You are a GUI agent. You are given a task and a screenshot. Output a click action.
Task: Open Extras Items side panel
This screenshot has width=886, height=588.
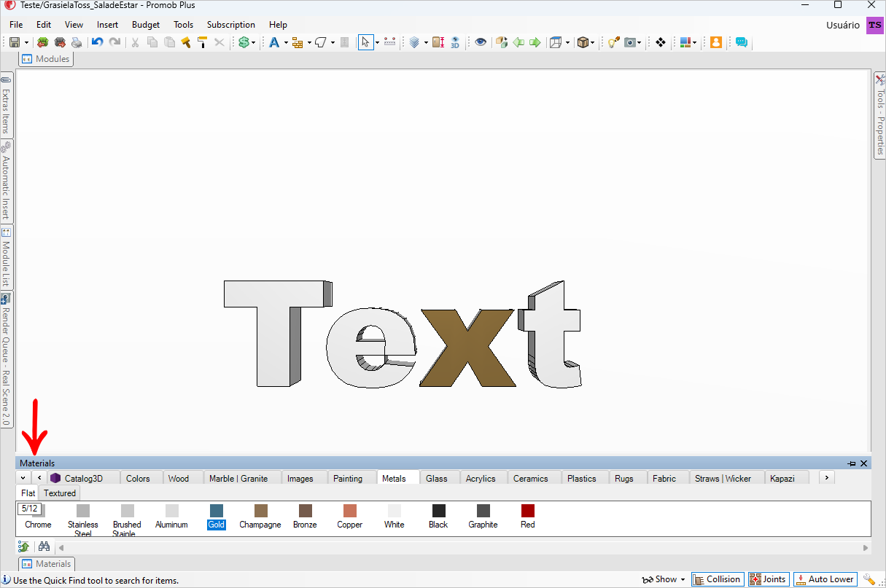coord(6,105)
